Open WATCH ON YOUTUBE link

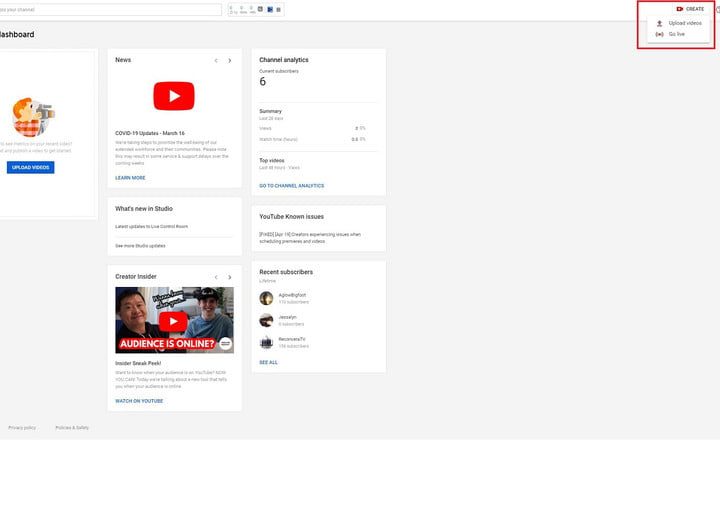click(139, 401)
